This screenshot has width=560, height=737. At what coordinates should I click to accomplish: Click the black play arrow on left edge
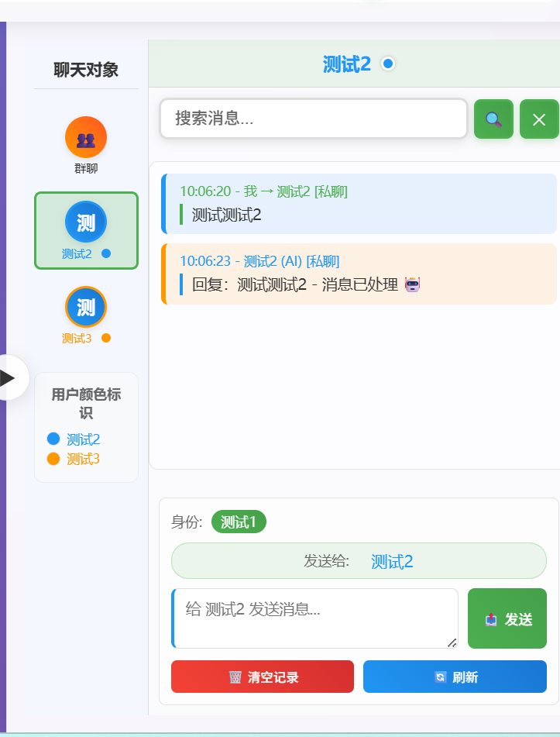pos(9,377)
